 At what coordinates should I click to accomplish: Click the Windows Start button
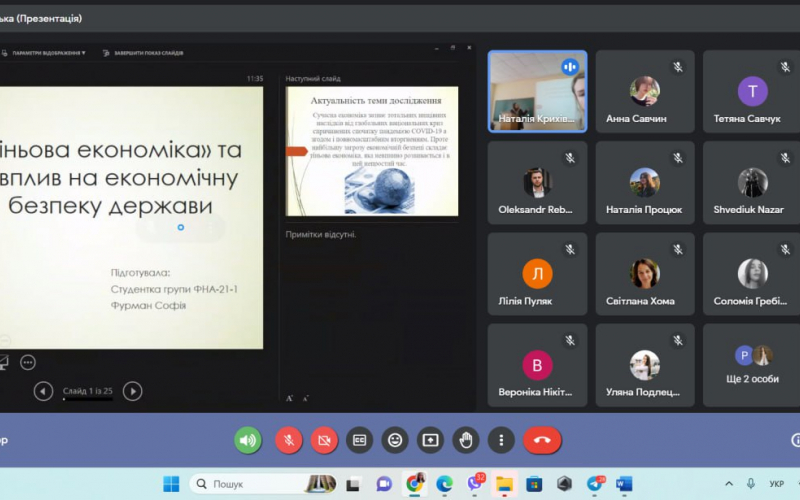[x=171, y=484]
